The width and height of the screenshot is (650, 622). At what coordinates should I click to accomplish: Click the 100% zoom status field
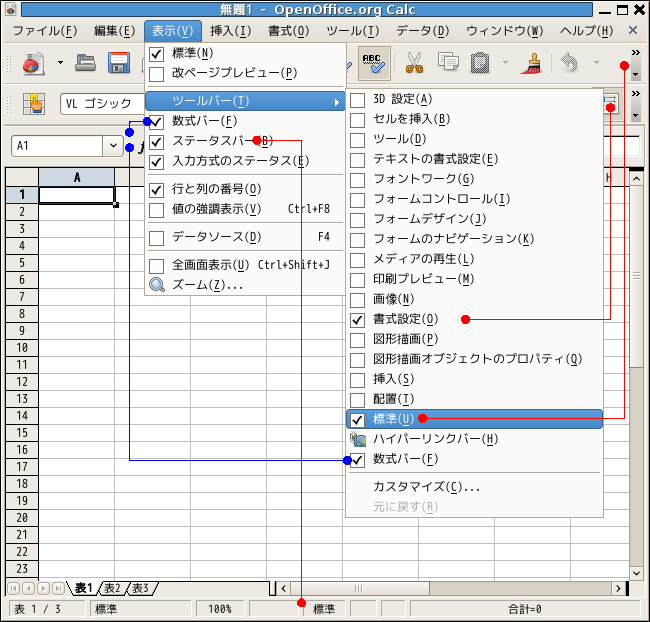click(220, 609)
